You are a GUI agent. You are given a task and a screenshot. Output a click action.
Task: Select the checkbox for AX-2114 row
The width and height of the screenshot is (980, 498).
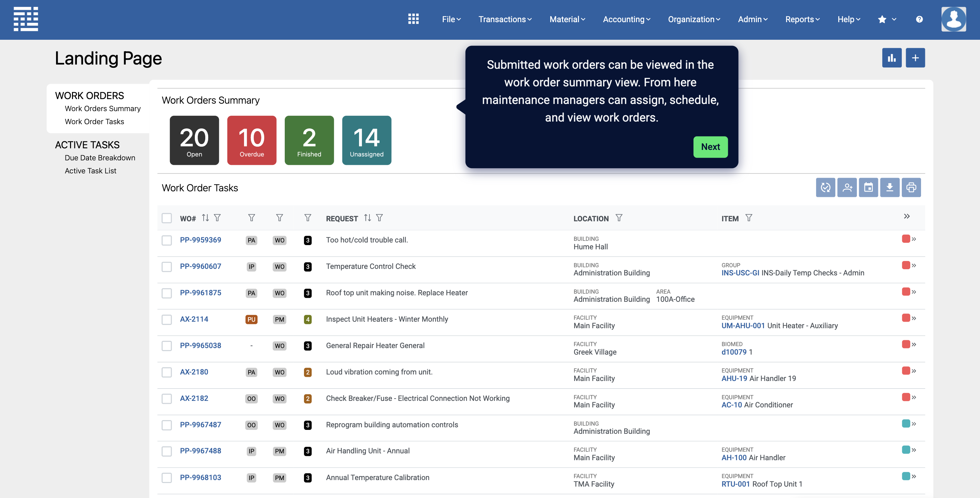(166, 320)
